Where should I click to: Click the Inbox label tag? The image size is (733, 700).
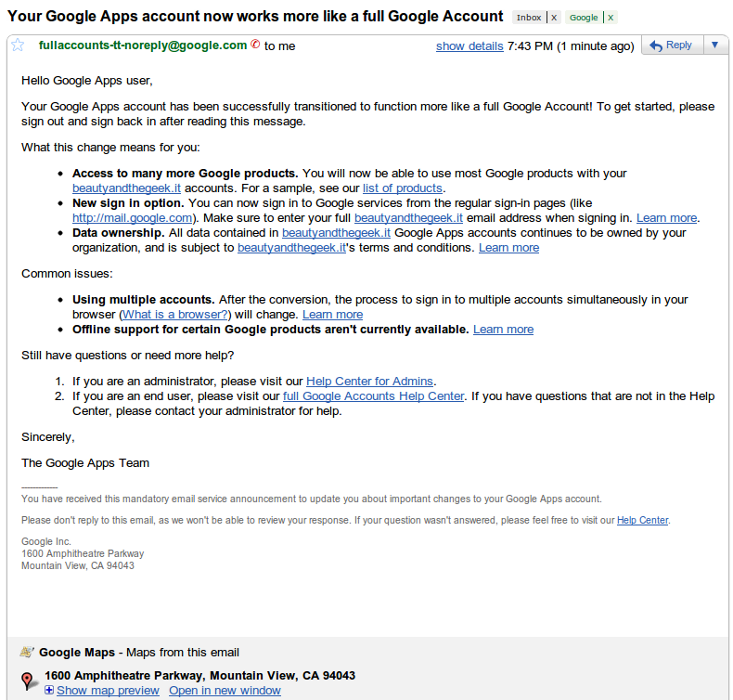(x=529, y=18)
